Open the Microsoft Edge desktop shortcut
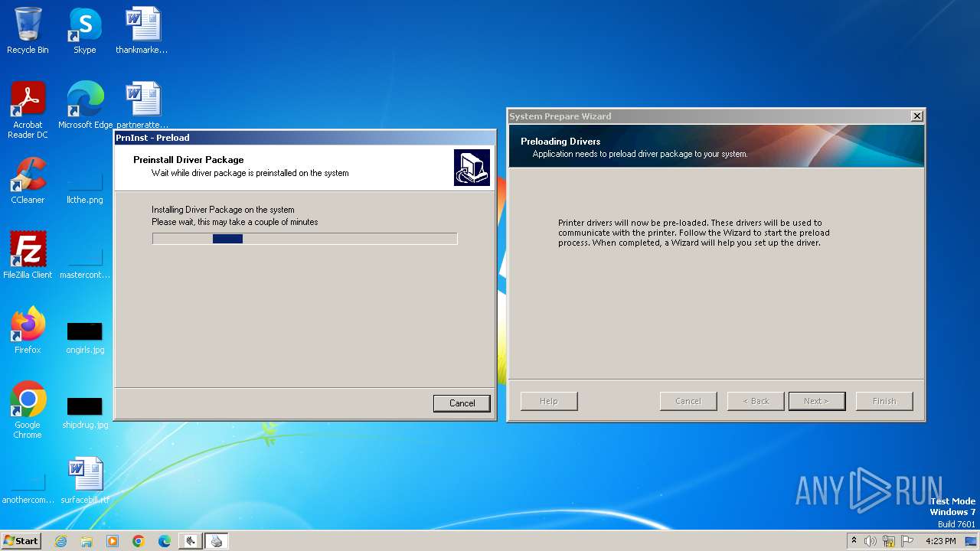Viewport: 980px width, 551px height. point(85,106)
